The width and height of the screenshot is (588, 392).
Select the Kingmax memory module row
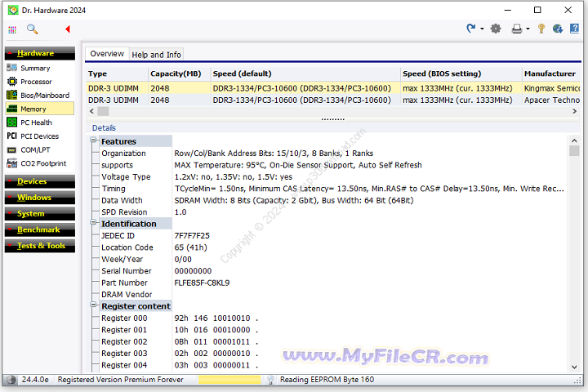(x=333, y=88)
